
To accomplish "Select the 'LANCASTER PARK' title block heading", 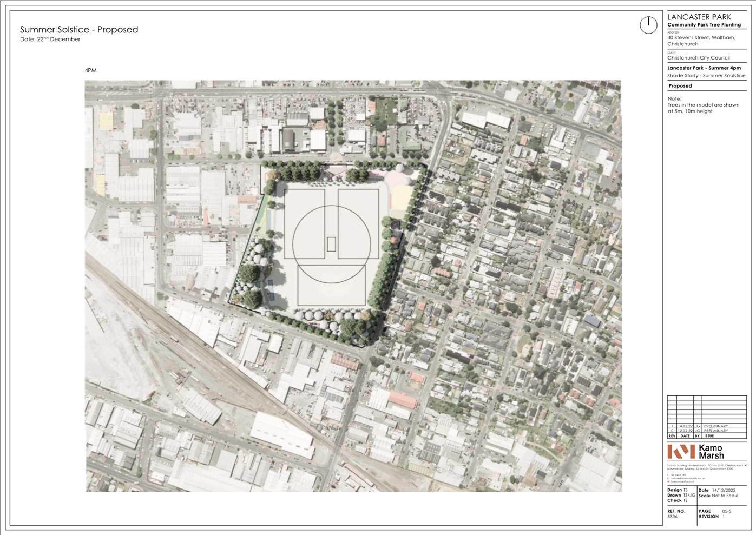I will pos(699,17).
